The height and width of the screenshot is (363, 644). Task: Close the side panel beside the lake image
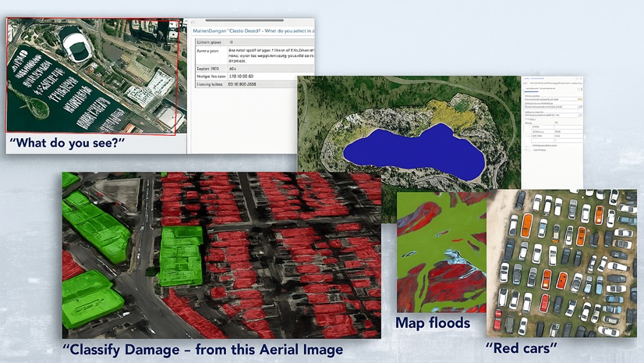tap(581, 78)
